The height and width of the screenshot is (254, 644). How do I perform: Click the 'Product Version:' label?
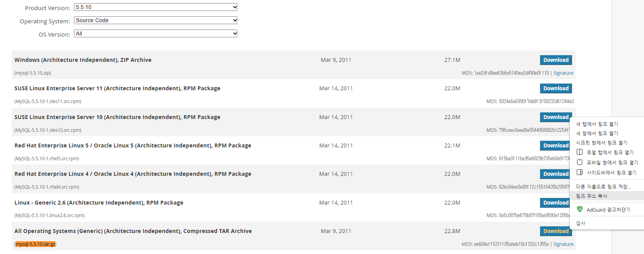[47, 8]
